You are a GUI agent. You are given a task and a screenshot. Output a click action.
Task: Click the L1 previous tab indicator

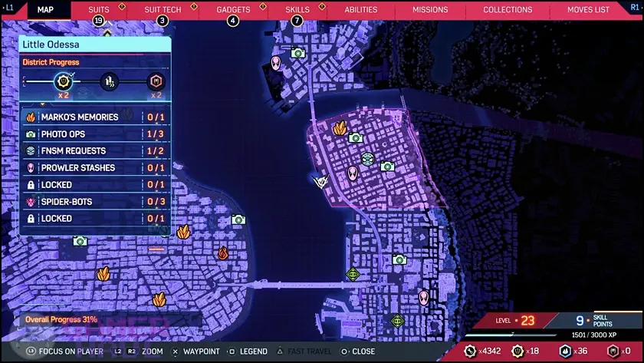click(x=9, y=8)
